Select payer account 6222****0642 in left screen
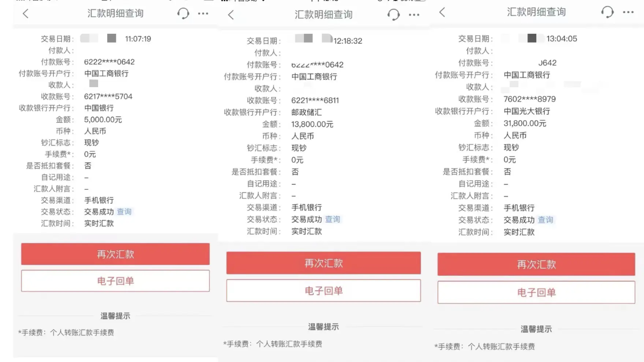The image size is (644, 362). tap(109, 62)
